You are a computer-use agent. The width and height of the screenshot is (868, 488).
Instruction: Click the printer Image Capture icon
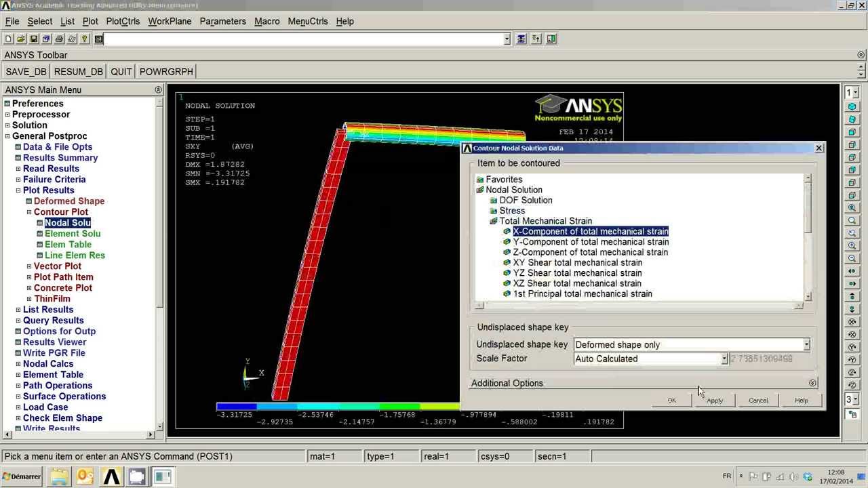(x=59, y=39)
